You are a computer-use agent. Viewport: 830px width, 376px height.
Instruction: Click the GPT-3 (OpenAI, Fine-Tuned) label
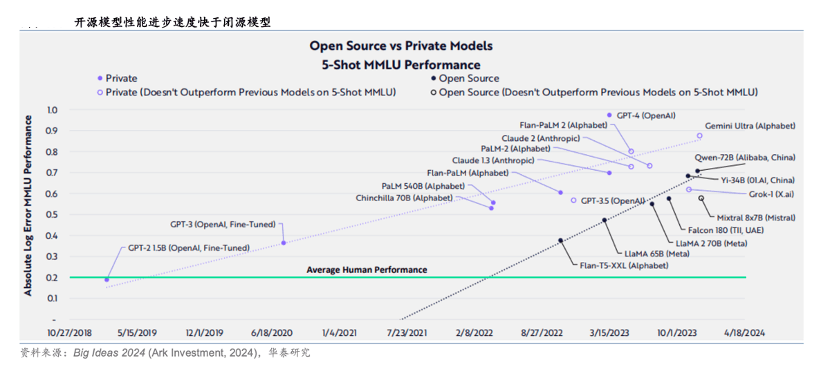coord(223,224)
